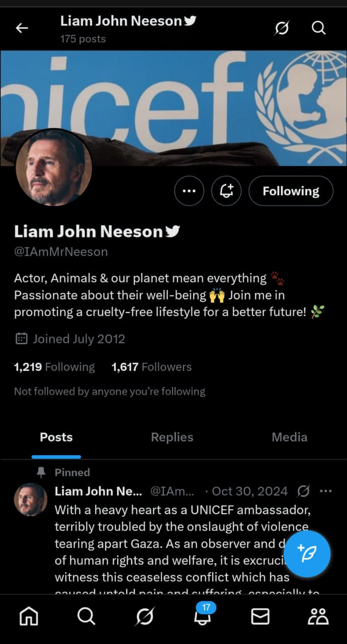Viewport: 347px width, 644px height.
Task: Open the large profile avatar photo
Action: tap(54, 168)
